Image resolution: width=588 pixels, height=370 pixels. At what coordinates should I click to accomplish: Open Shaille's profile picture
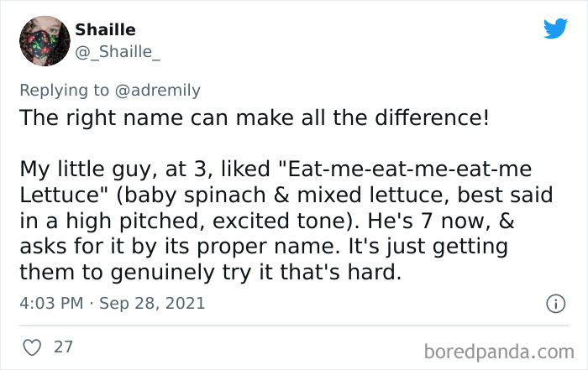[42, 40]
